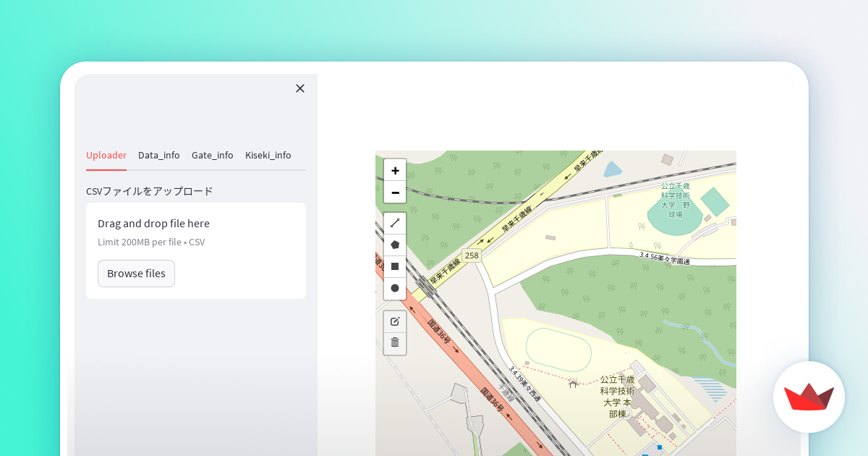Click the route 258 shield marker on the map
868x456 pixels.
[x=472, y=255]
